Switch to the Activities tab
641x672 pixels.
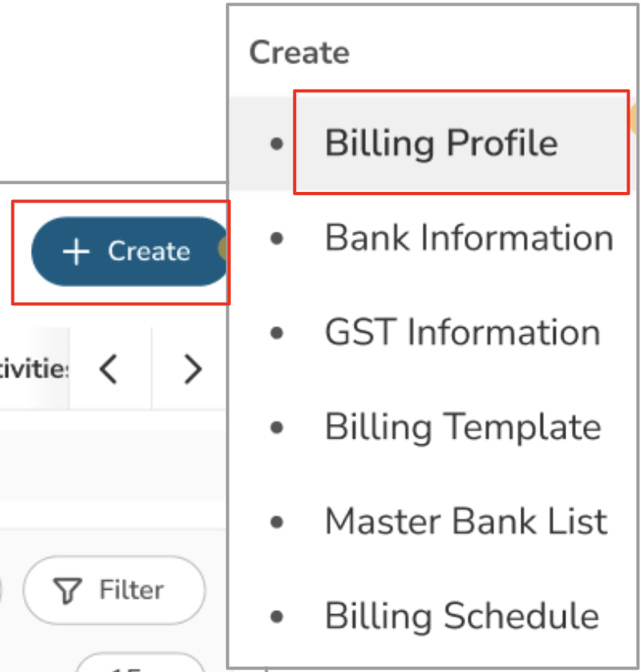34,369
